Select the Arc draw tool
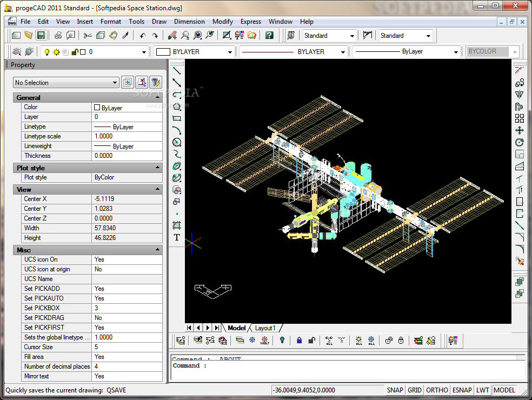Viewport: 532px width, 400px height. pyautogui.click(x=177, y=130)
